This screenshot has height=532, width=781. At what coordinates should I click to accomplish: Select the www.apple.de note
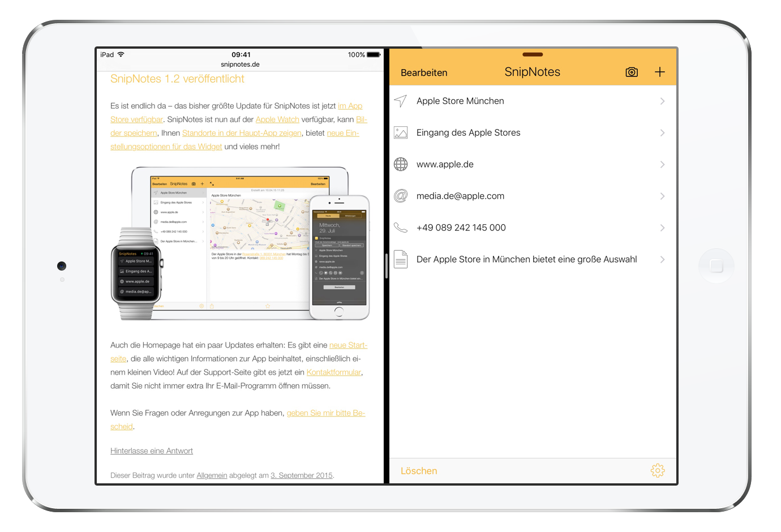pyautogui.click(x=445, y=164)
